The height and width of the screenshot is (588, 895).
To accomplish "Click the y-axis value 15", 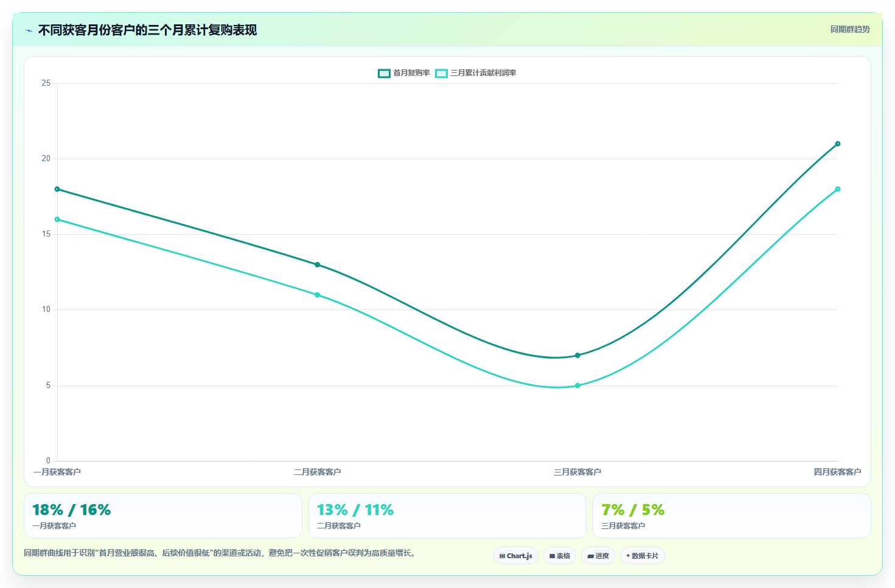I will (x=46, y=234).
